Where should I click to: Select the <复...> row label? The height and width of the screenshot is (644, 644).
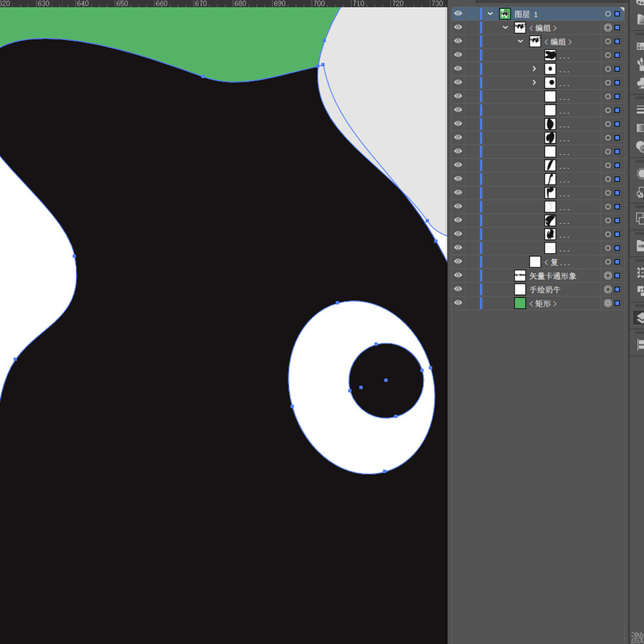tap(557, 262)
